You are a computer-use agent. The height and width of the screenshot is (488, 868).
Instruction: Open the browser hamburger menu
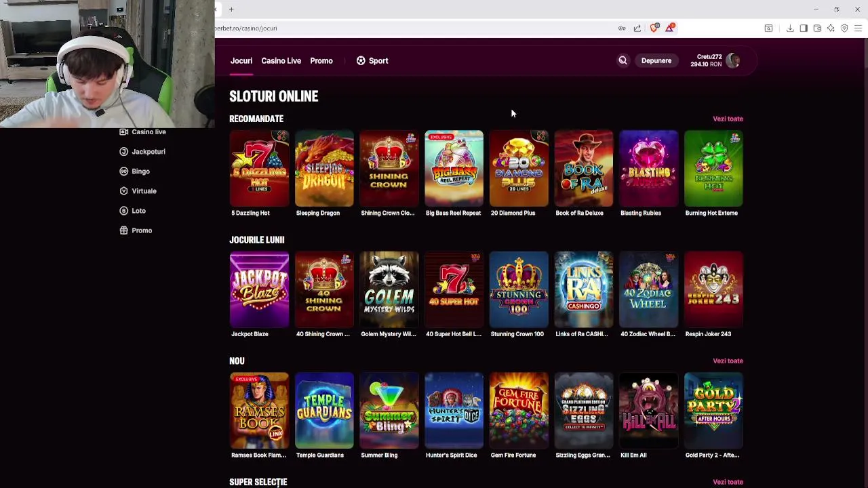858,28
